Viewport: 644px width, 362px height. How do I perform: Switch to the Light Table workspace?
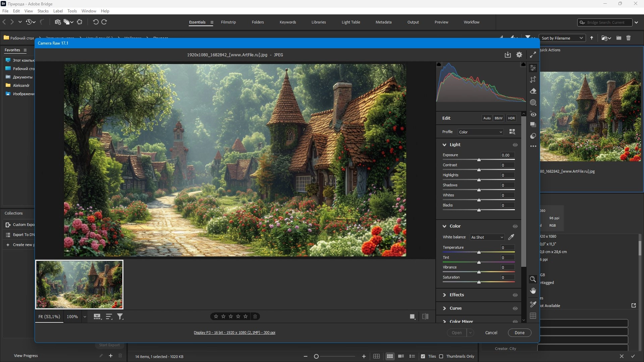351,22
